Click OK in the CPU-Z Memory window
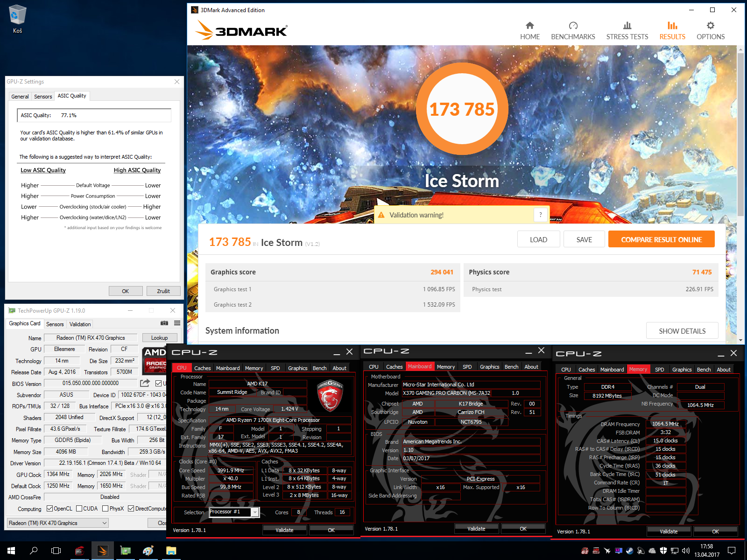 [x=715, y=532]
